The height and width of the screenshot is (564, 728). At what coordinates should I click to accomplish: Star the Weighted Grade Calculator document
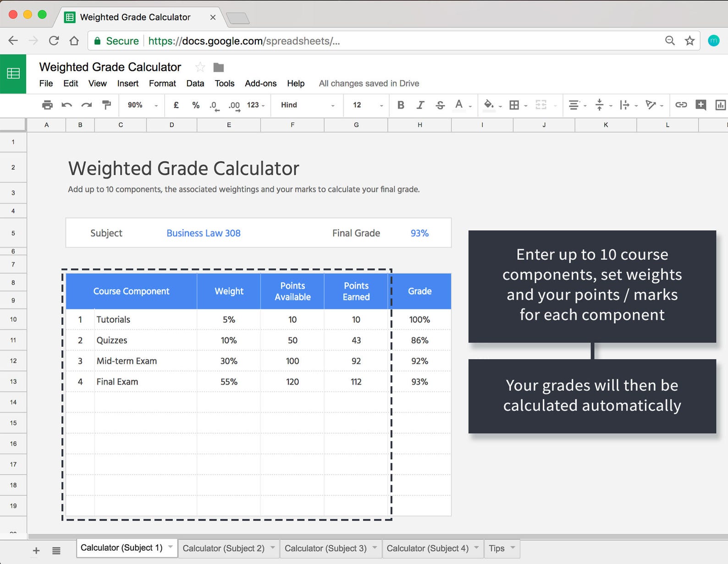click(x=200, y=67)
